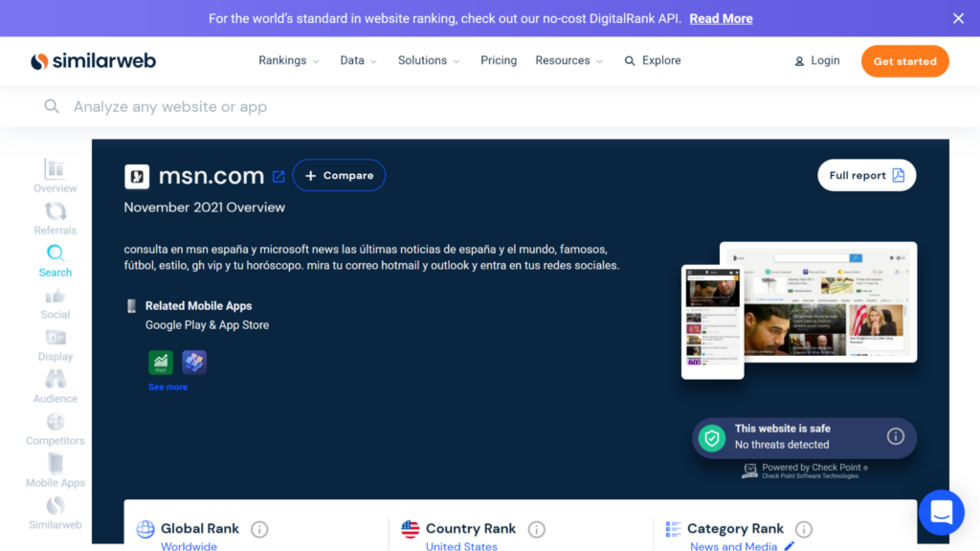The height and width of the screenshot is (551, 980).
Task: View the Competitors sidebar section
Action: [x=55, y=430]
